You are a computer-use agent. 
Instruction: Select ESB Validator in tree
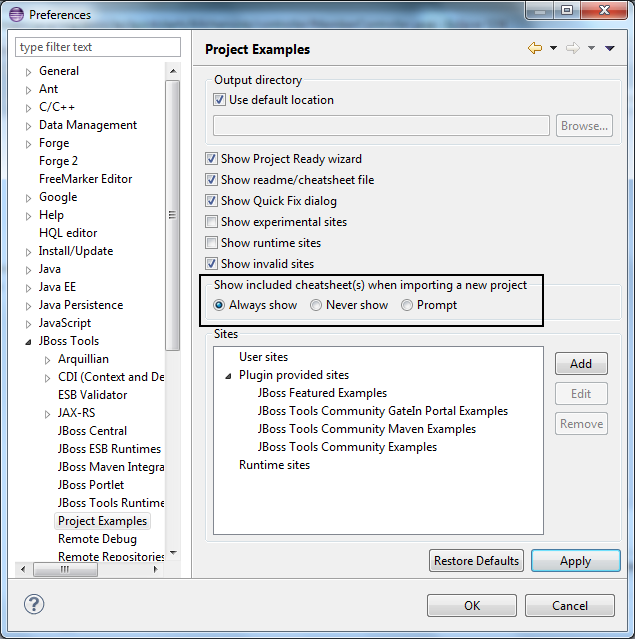(93, 395)
